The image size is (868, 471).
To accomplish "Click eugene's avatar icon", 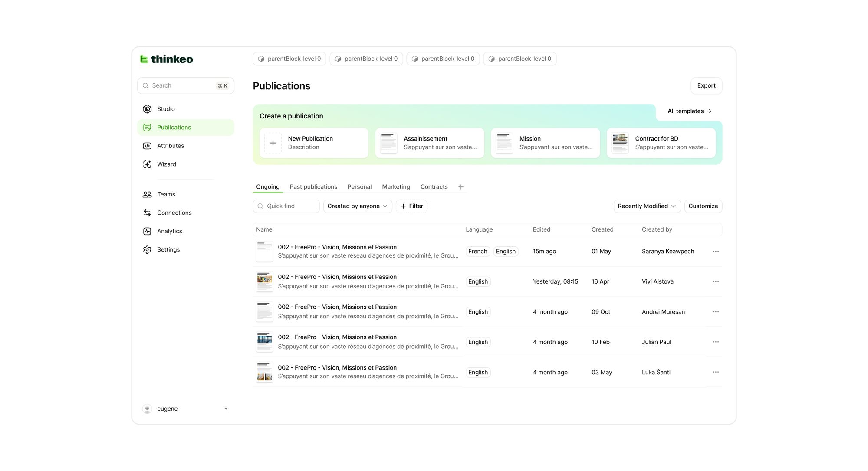I will click(x=147, y=409).
